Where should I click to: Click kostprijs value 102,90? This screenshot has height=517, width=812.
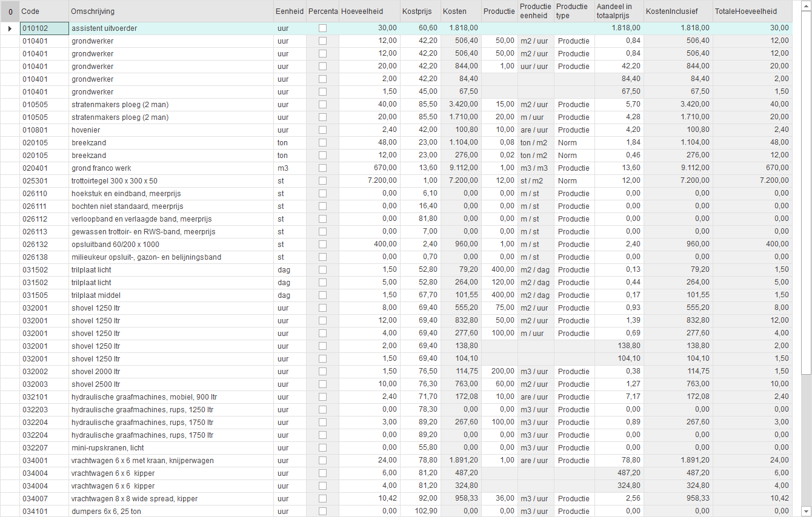[x=420, y=512]
